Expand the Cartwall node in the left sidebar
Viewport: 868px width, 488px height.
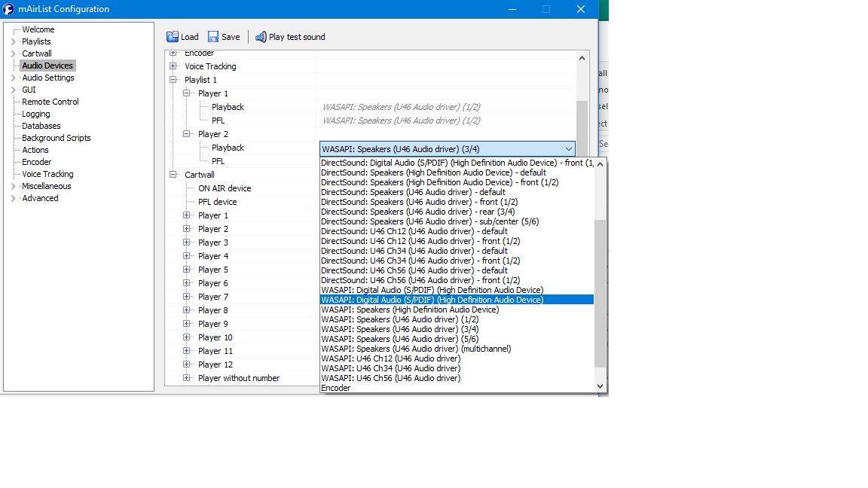14,53
